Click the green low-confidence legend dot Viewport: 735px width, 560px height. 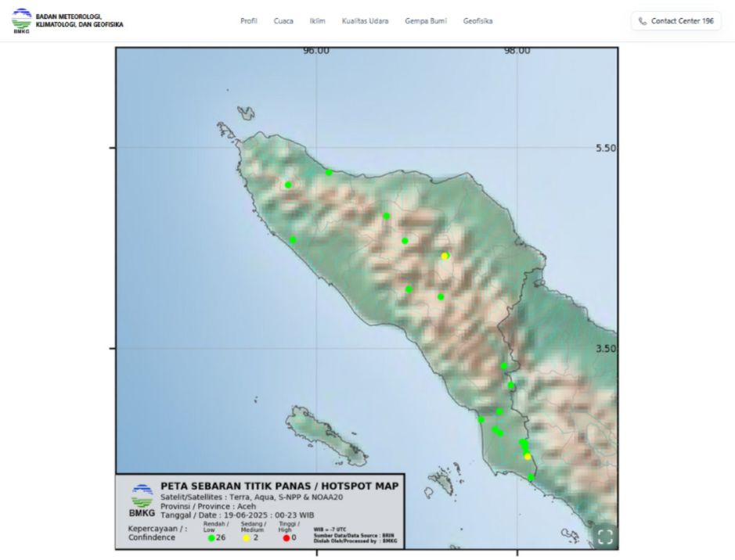coord(211,538)
